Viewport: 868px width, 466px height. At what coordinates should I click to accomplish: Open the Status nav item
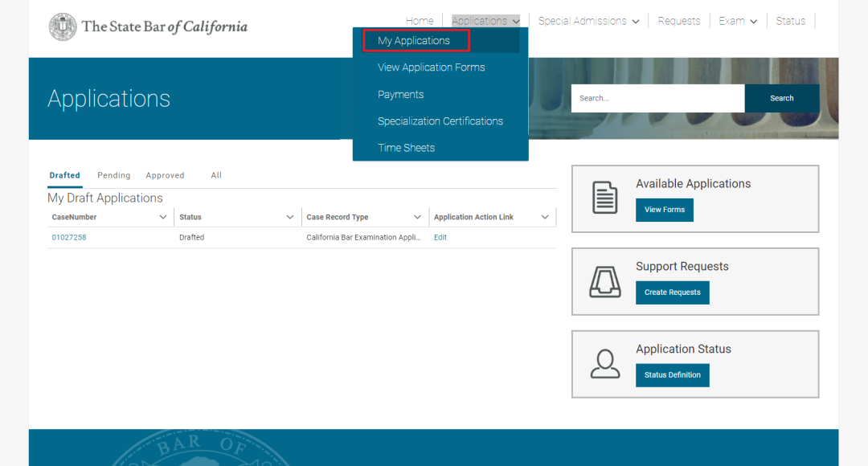[x=791, y=21]
